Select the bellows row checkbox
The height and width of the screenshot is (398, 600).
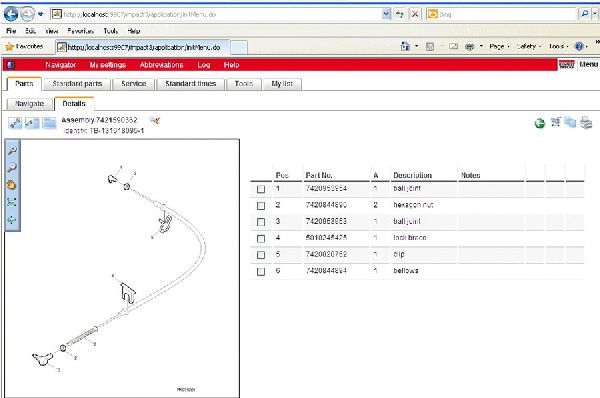point(261,272)
